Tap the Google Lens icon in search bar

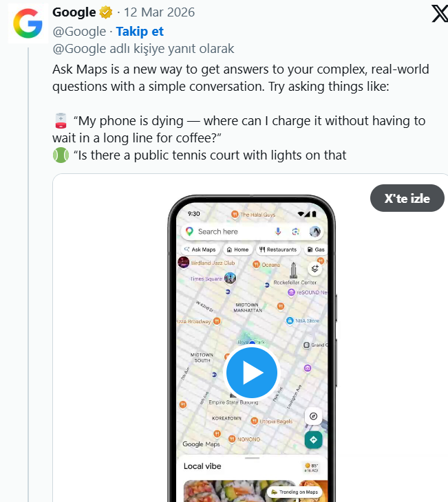click(x=296, y=232)
